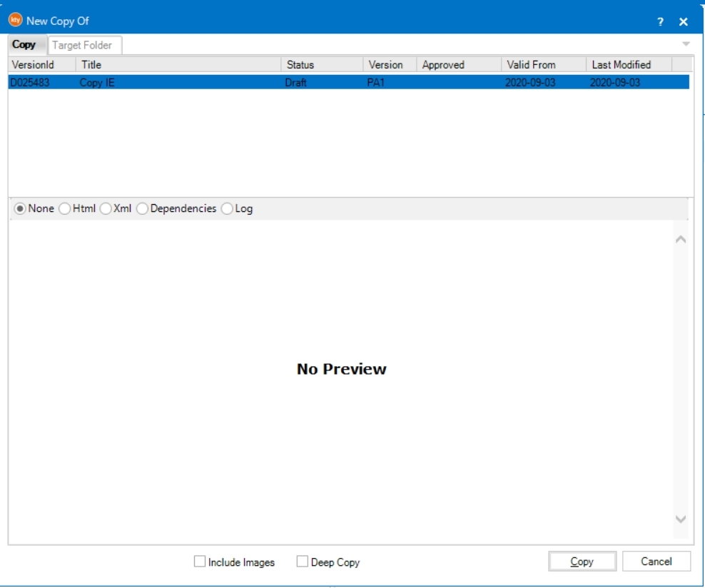The height and width of the screenshot is (588, 705).
Task: Enable the Include Images checkbox
Action: tap(200, 562)
